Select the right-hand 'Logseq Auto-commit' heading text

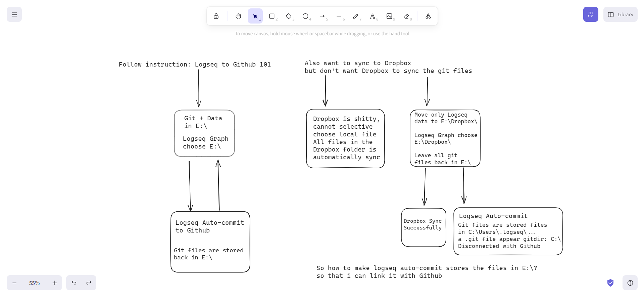click(x=493, y=216)
